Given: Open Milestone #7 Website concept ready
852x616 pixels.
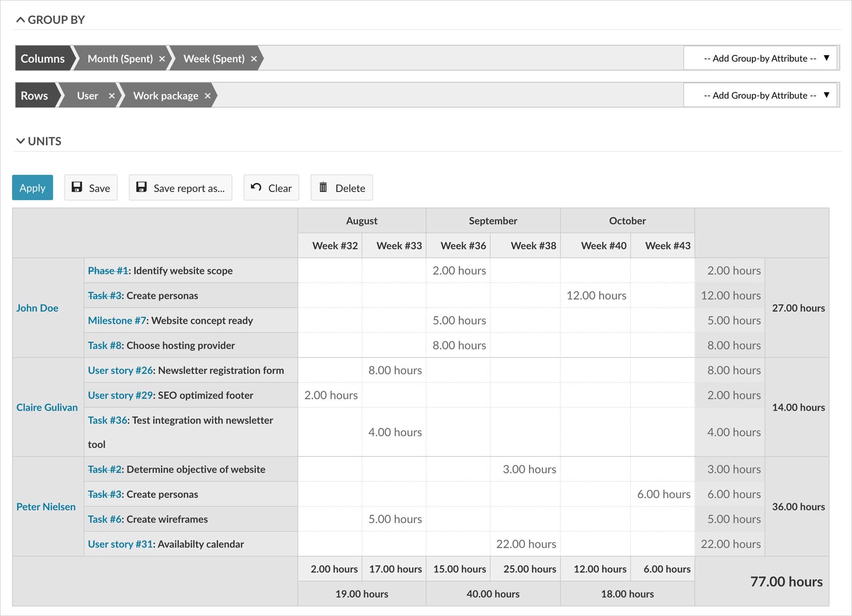Looking at the screenshot, I should 116,320.
